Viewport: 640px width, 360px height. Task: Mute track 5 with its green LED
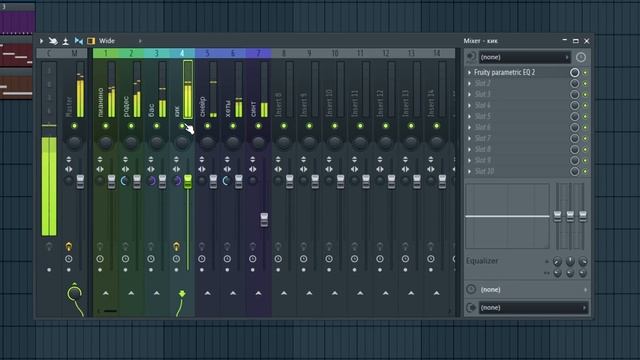[207, 126]
